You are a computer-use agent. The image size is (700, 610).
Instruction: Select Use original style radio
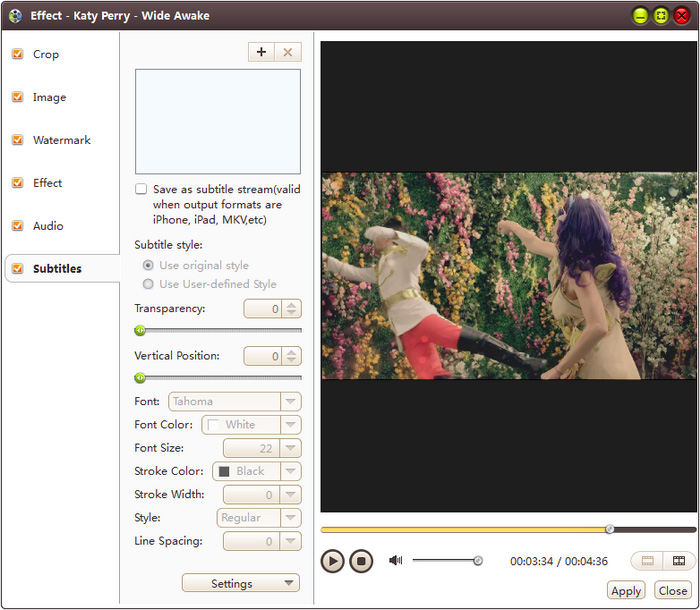148,265
